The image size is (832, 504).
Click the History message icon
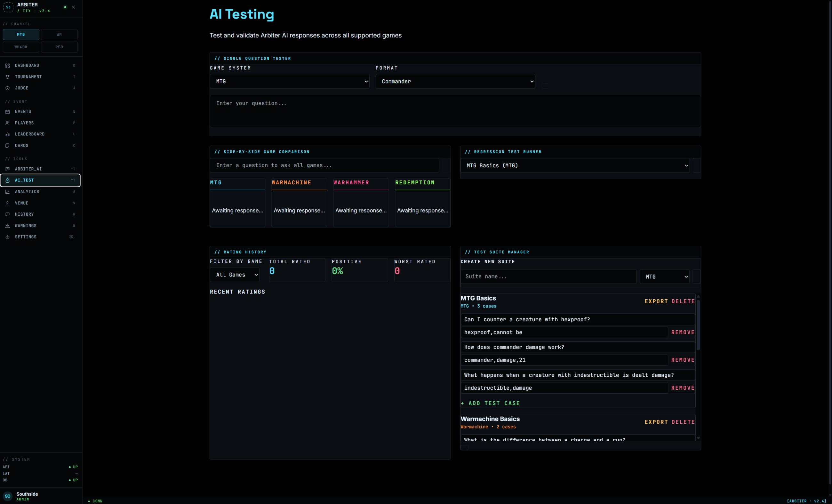tap(7, 214)
